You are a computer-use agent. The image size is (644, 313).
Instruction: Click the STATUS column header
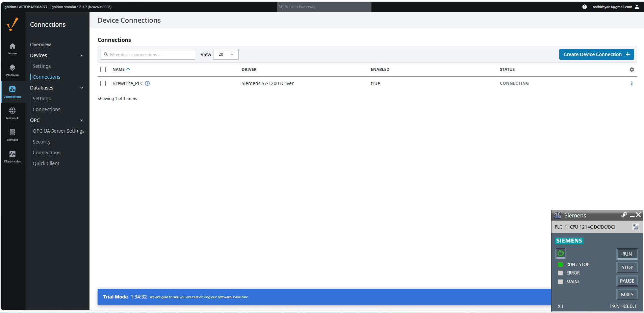coord(508,70)
